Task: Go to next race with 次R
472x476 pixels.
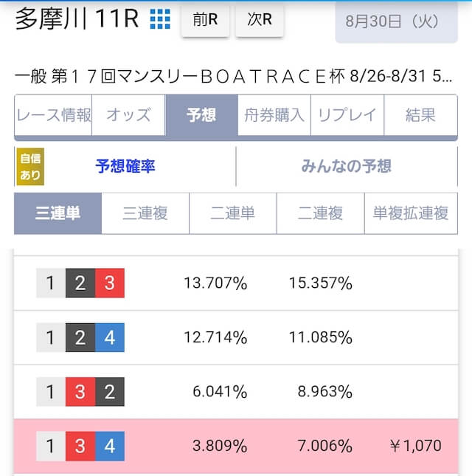Action: tap(260, 19)
